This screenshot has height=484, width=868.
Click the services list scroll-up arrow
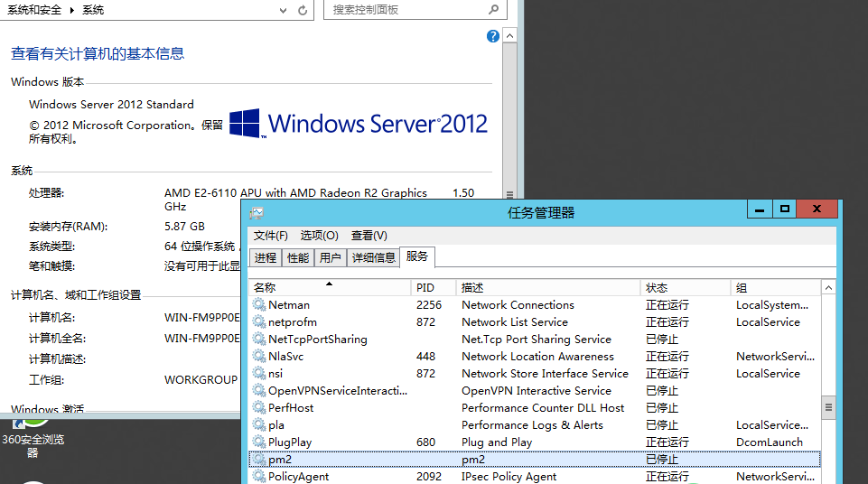pyautogui.click(x=828, y=288)
